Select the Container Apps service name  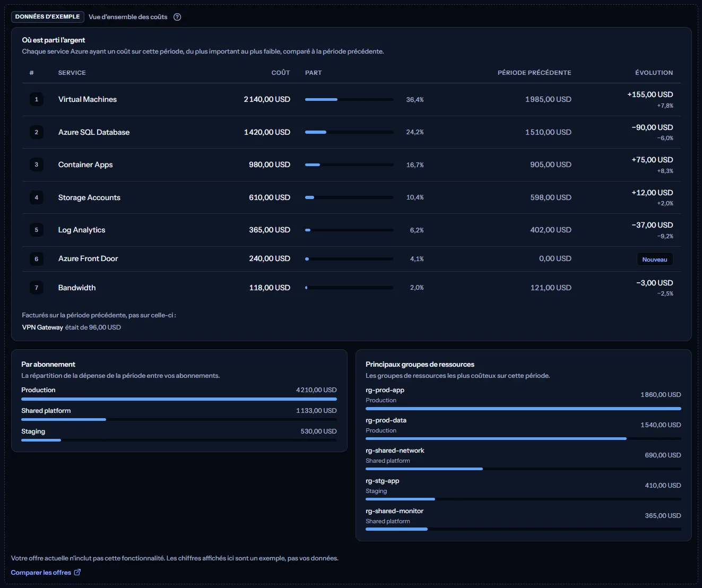[85, 165]
